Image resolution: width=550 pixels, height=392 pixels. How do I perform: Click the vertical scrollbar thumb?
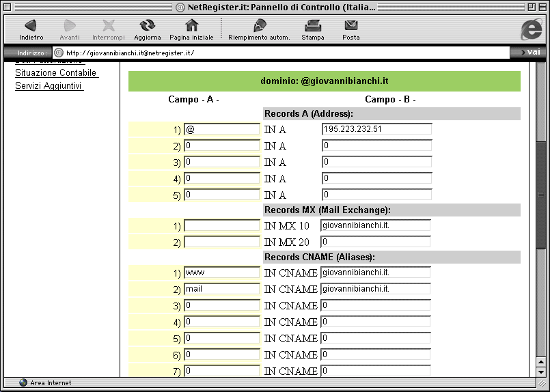541,195
